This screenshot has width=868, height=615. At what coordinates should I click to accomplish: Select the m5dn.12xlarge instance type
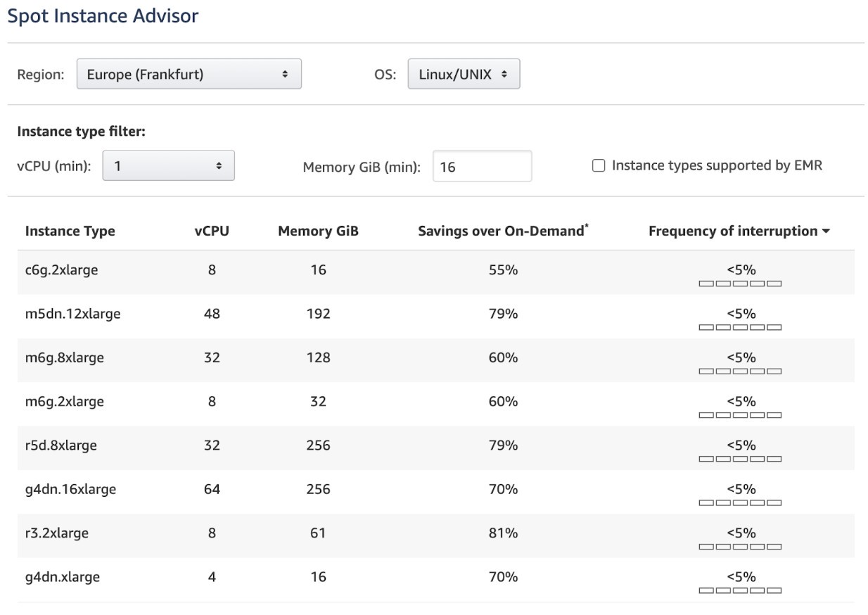pos(72,314)
